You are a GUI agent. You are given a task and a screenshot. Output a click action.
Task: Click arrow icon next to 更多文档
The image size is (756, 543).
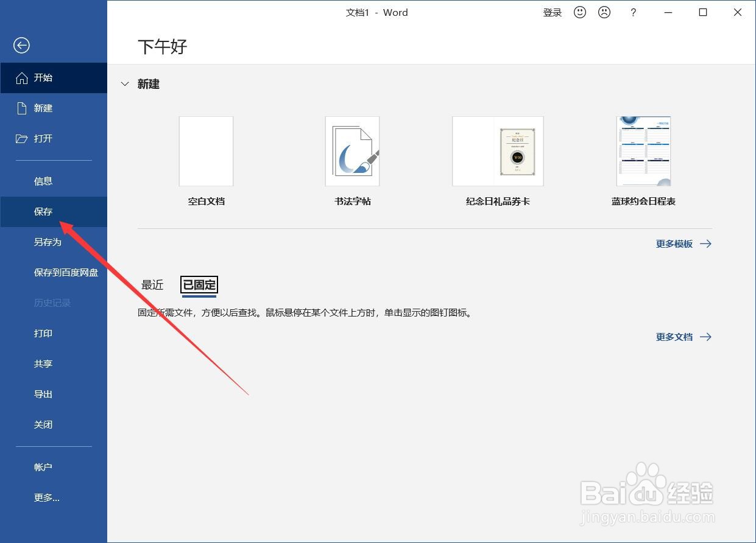705,337
